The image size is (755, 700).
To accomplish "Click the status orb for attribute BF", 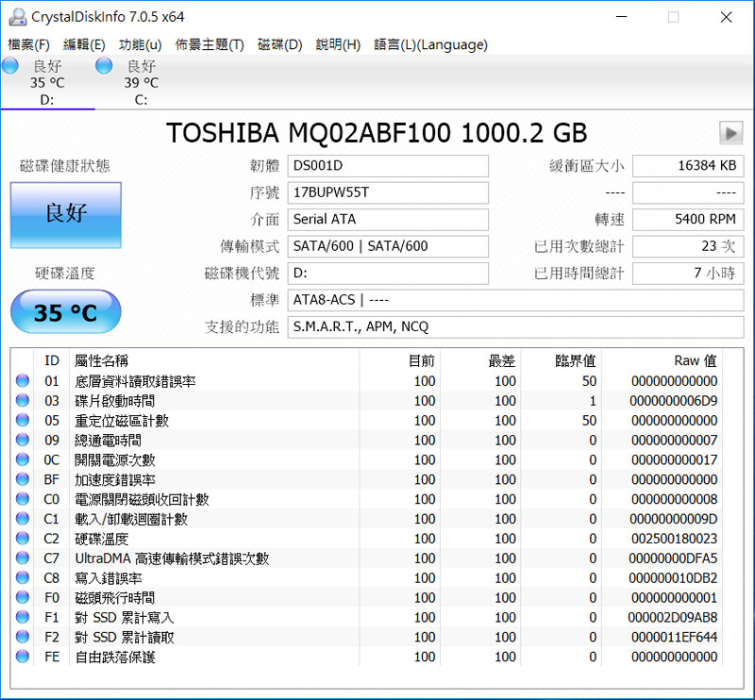I will pyautogui.click(x=22, y=479).
